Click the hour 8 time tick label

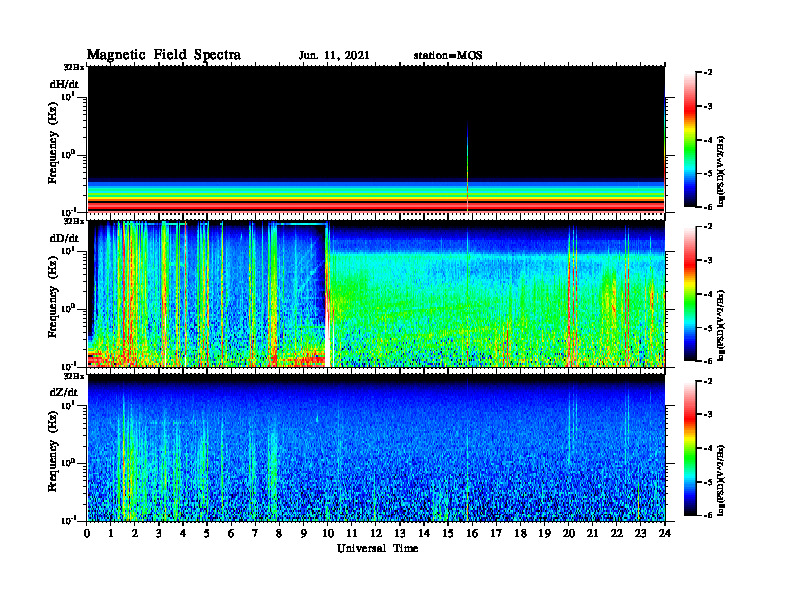[x=279, y=534]
